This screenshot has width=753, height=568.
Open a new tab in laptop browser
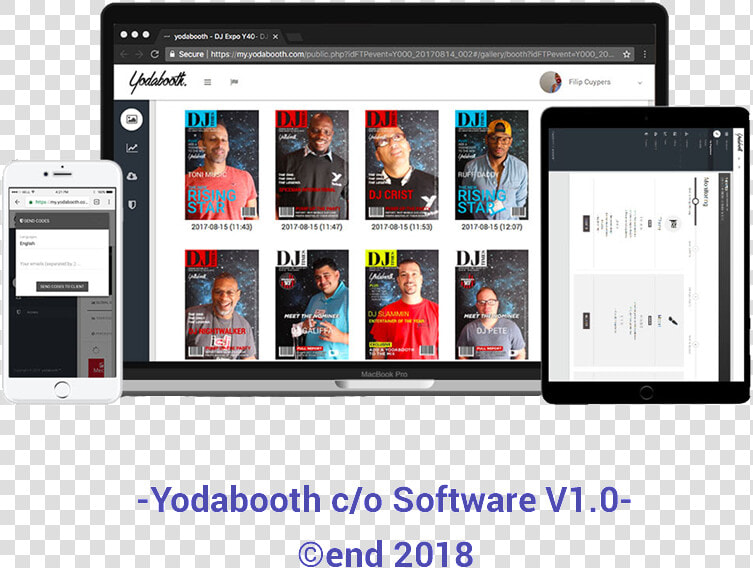tap(294, 37)
